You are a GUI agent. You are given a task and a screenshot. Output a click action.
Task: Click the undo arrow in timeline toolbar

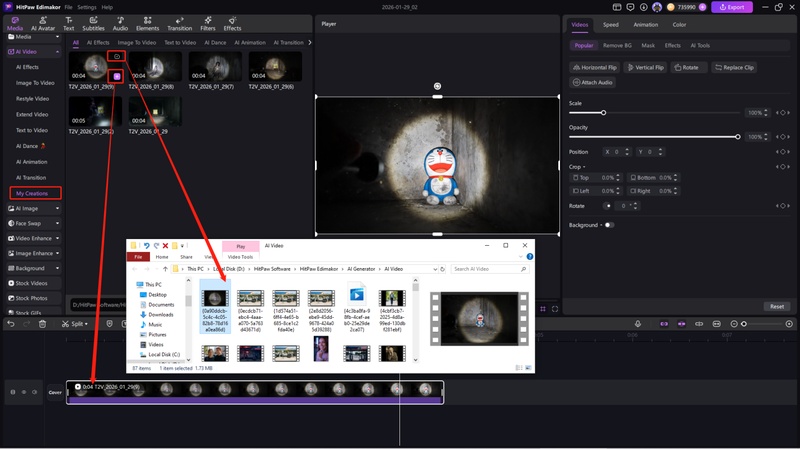(x=11, y=324)
